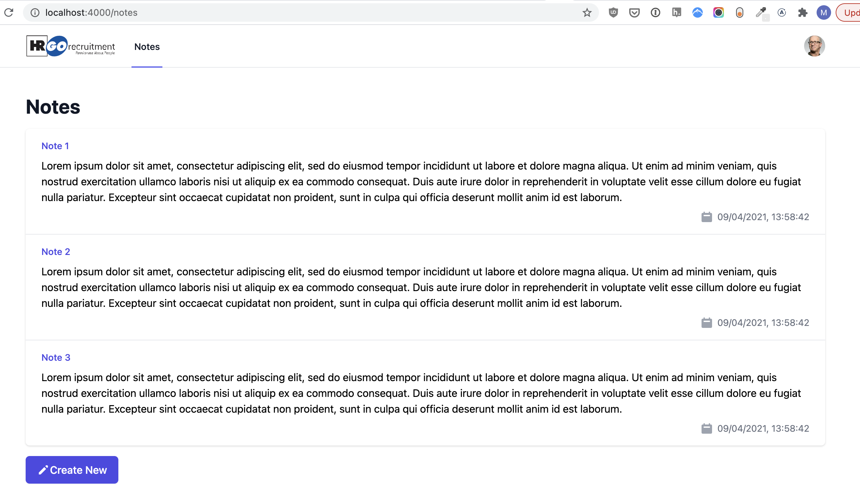Screen dimensions: 860x504
Task: Open the Chrome profile M avatar
Action: coord(824,12)
